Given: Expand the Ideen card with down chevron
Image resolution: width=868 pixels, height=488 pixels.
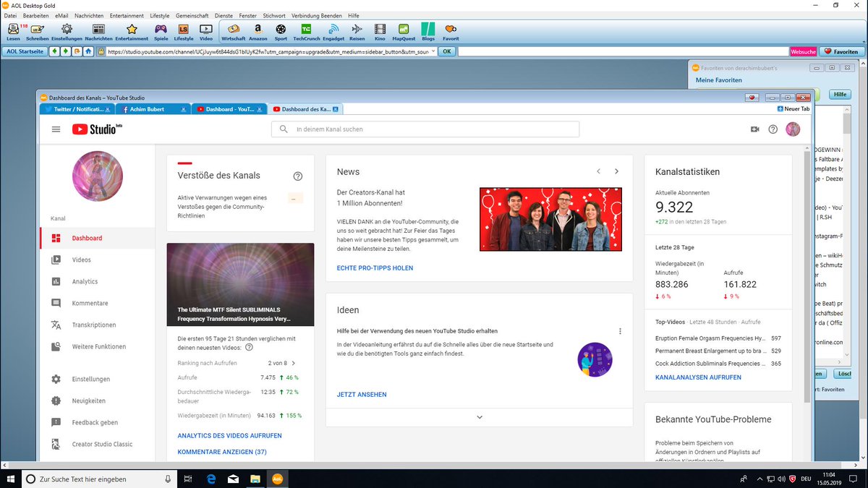Looking at the screenshot, I should pyautogui.click(x=479, y=417).
